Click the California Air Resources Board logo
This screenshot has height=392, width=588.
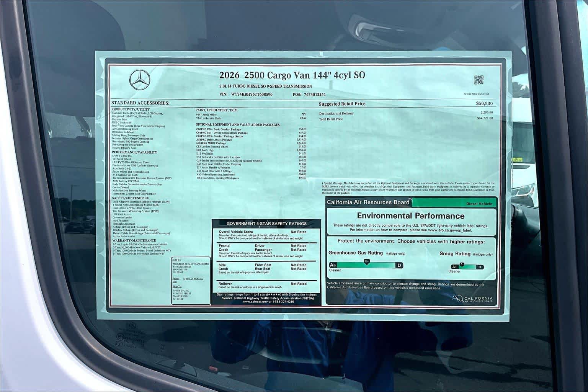[x=472, y=299]
